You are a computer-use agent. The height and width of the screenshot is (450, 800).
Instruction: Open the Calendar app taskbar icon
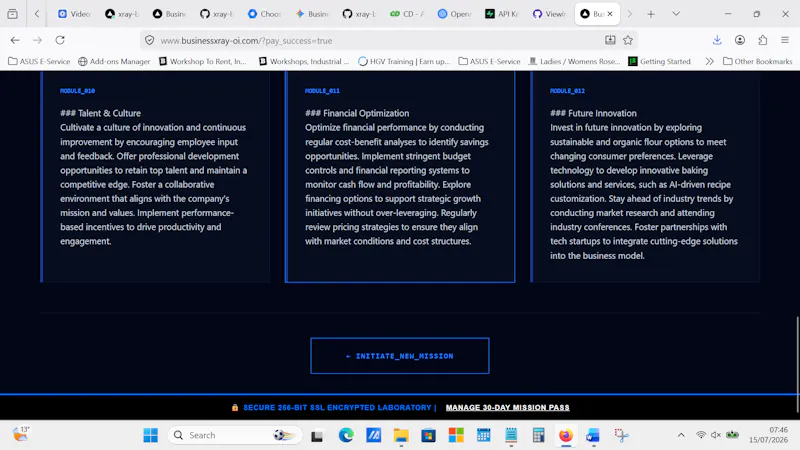tap(483, 435)
